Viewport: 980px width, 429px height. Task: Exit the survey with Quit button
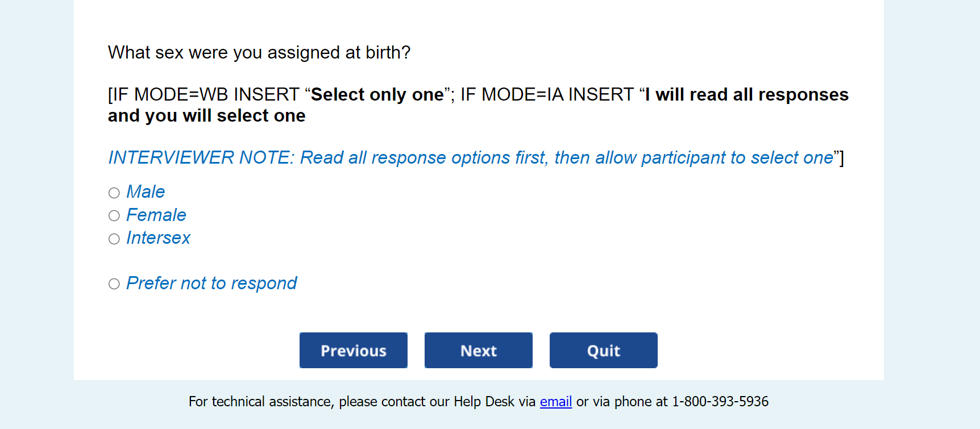click(603, 351)
